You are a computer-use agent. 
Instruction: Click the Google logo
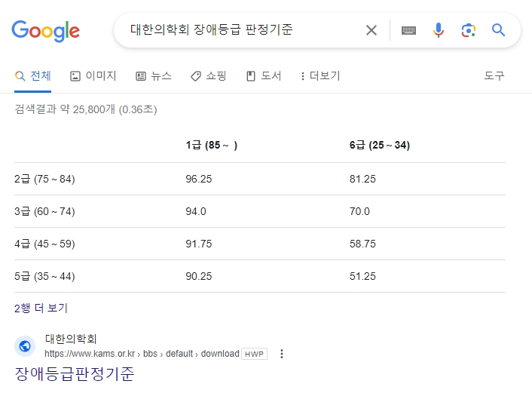pos(46,31)
